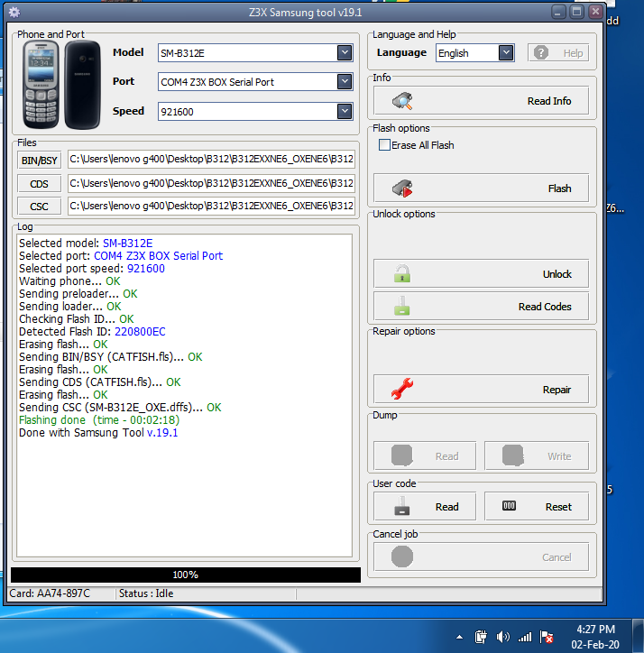
Task: Click the 000 Reset code icon
Action: point(509,506)
